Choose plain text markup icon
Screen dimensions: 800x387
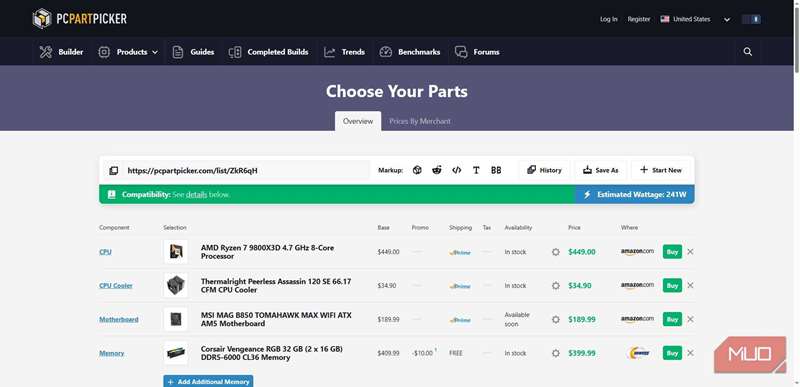pyautogui.click(x=476, y=170)
